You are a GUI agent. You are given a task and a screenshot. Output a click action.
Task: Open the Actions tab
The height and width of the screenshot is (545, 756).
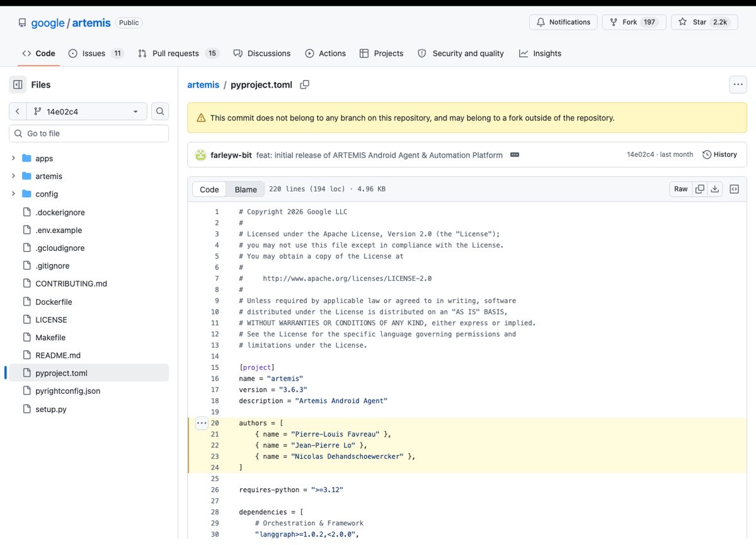(326, 54)
